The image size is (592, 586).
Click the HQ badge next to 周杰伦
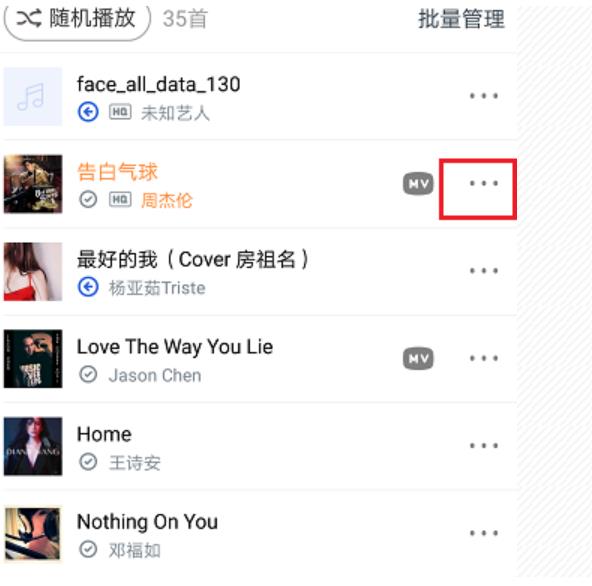click(x=120, y=199)
